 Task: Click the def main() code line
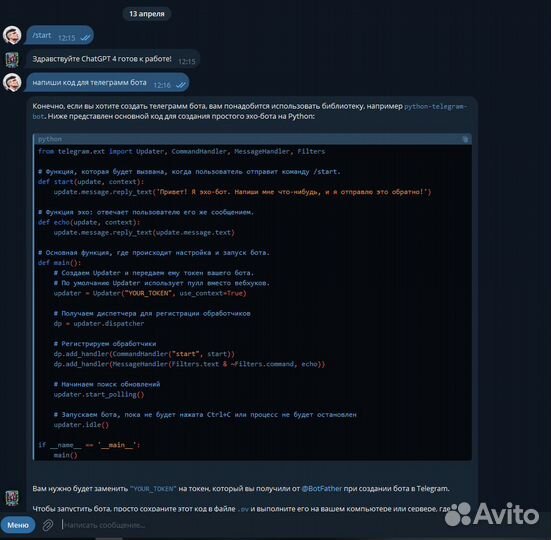(59, 263)
